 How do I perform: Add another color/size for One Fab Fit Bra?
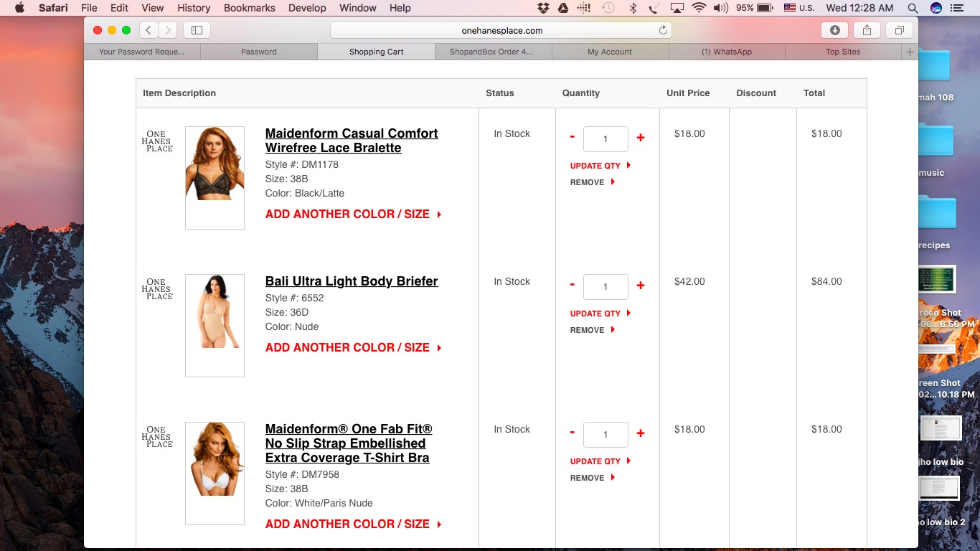pyautogui.click(x=354, y=524)
